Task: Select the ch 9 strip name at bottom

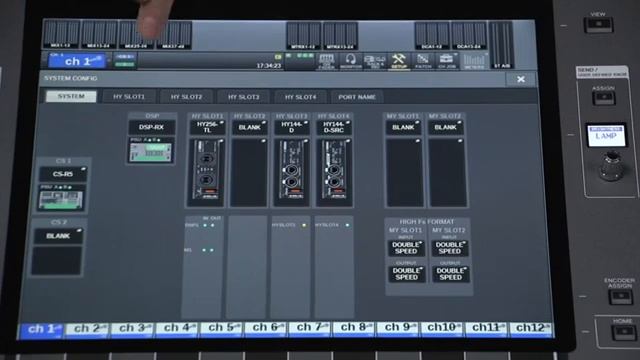Action: tap(399, 329)
